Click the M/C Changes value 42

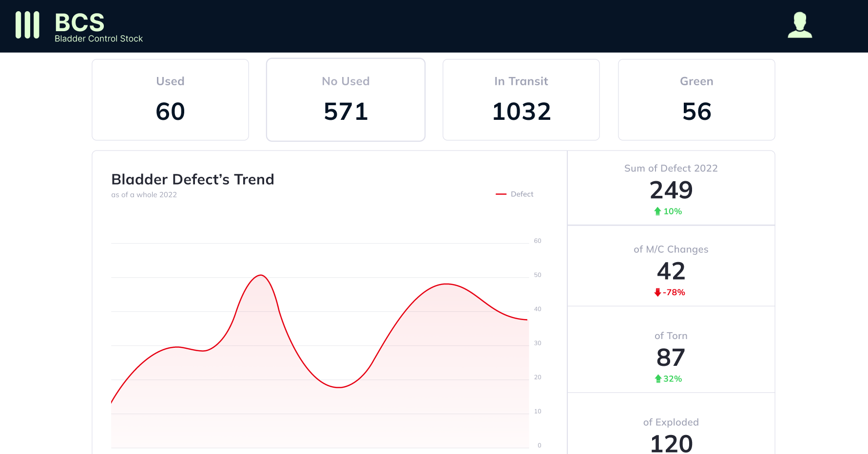(x=671, y=271)
